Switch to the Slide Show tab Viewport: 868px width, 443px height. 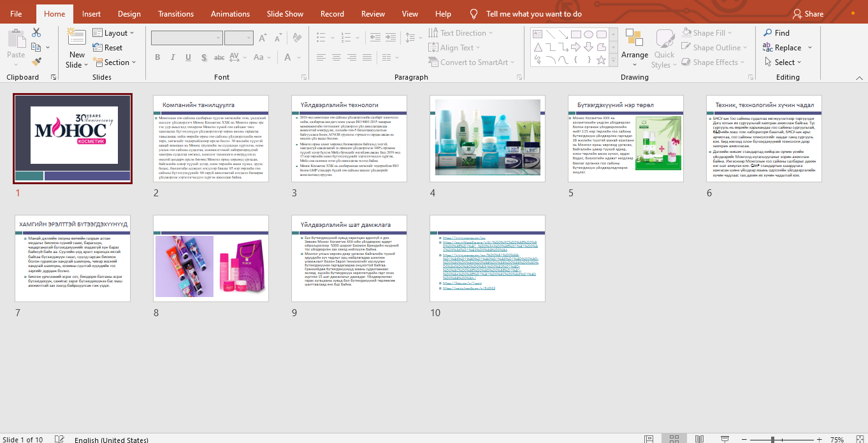285,14
